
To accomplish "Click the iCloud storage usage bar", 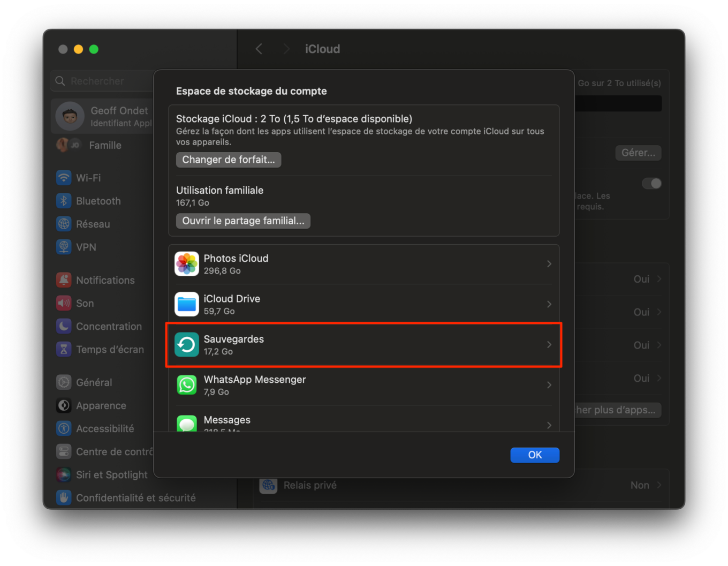I will [x=618, y=104].
